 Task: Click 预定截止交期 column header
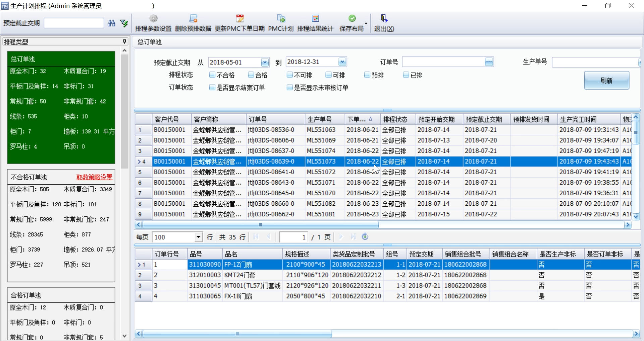(x=487, y=119)
